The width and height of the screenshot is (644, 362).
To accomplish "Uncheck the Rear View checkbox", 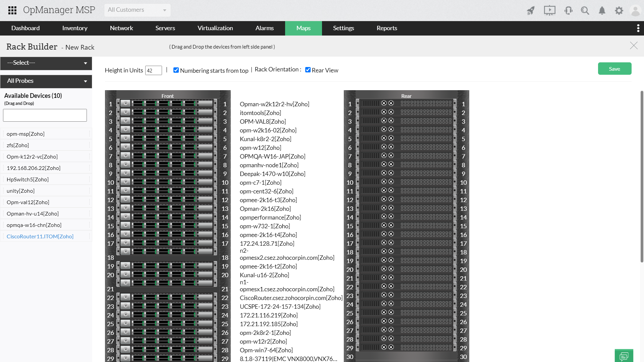I will (308, 70).
